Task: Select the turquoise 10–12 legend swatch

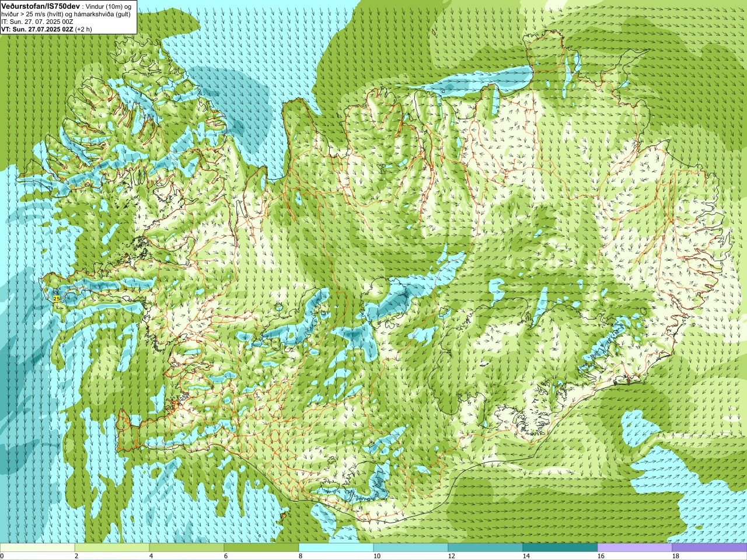Action: click(x=411, y=548)
